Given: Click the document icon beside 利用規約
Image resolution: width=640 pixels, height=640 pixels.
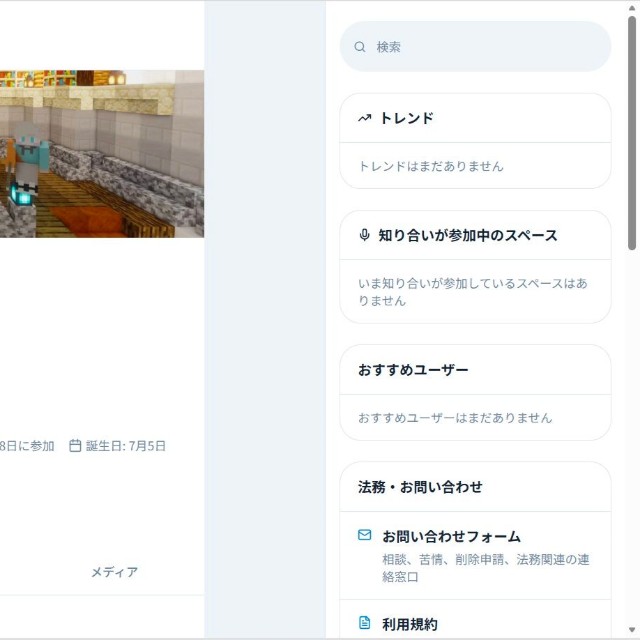Looking at the screenshot, I should [365, 624].
